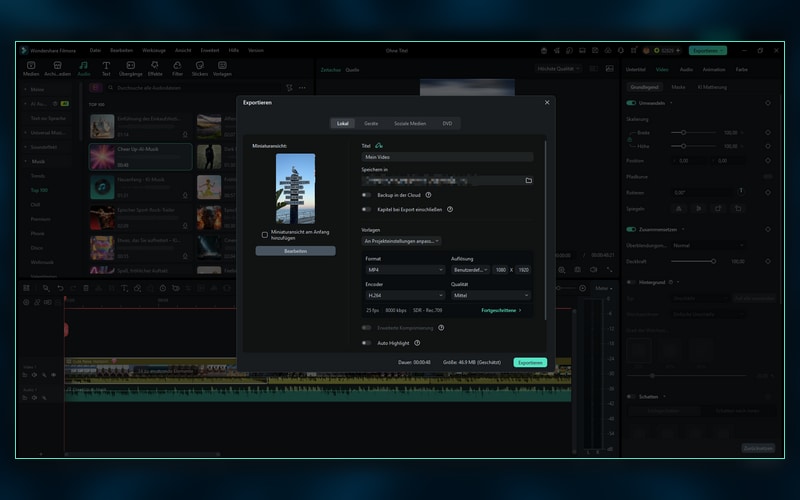The width and height of the screenshot is (800, 500).
Task: Open the Text tool icon
Action: click(x=106, y=65)
